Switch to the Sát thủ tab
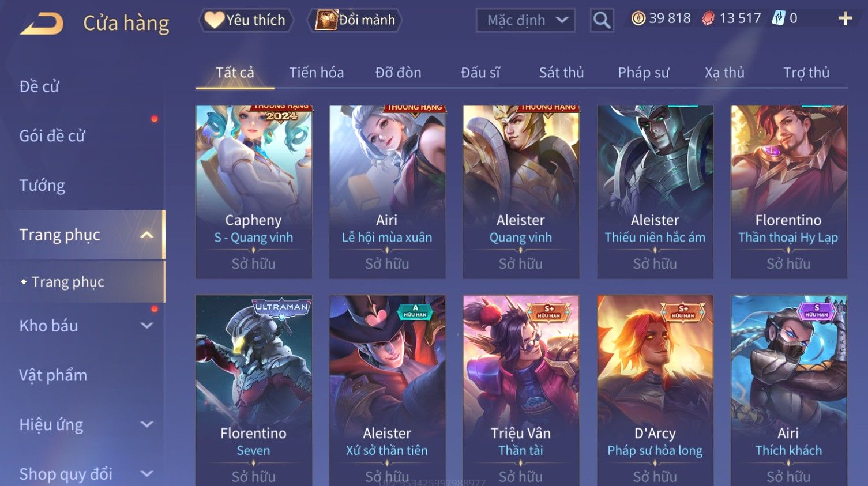The image size is (868, 486). [x=561, y=73]
